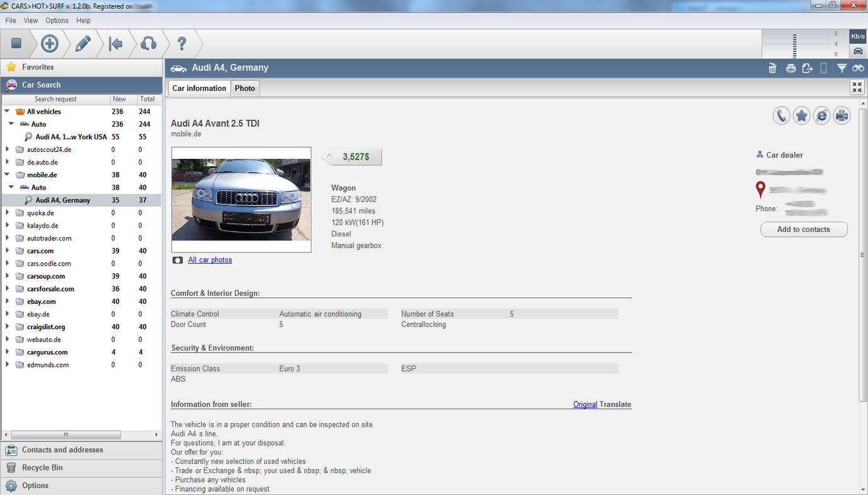The image size is (868, 495).
Task: Open the Help menu
Action: tap(83, 21)
